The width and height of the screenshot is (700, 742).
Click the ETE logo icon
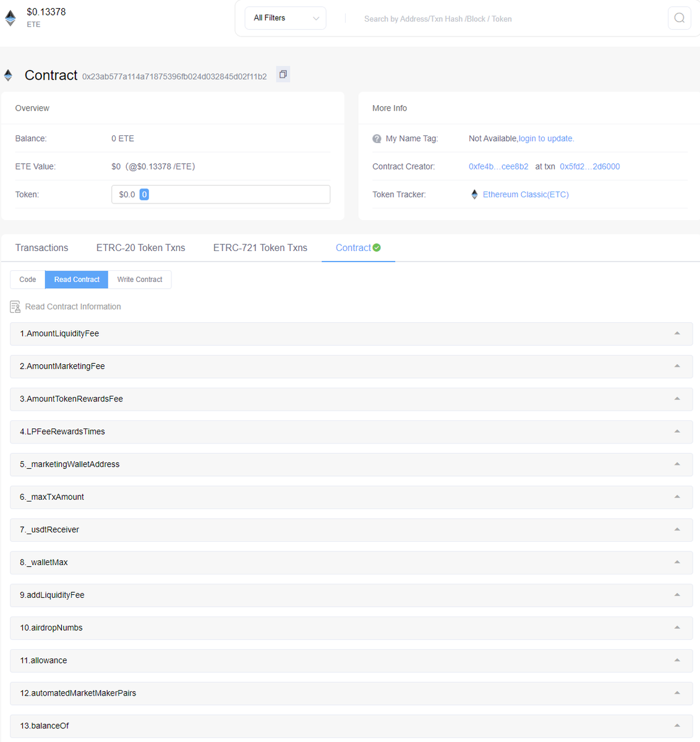(9, 17)
